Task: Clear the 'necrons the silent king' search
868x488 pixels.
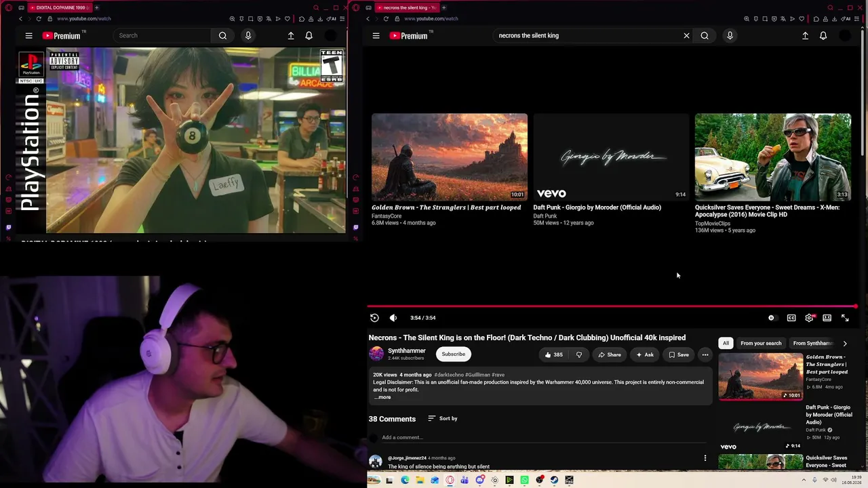Action: click(x=686, y=36)
